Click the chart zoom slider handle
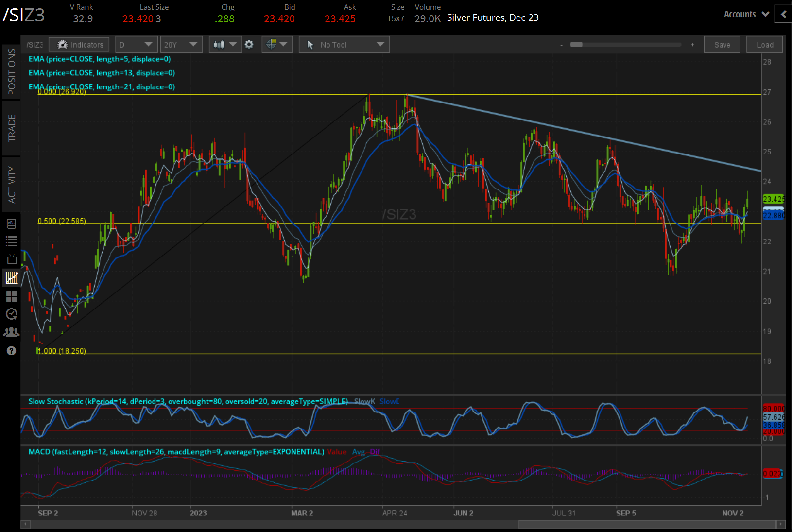The image size is (792, 532). 576,45
